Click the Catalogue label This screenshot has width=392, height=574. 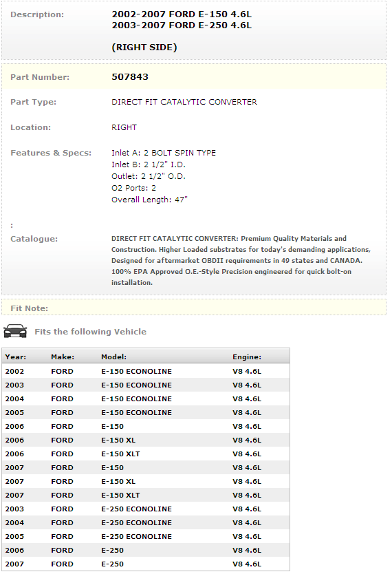(34, 239)
